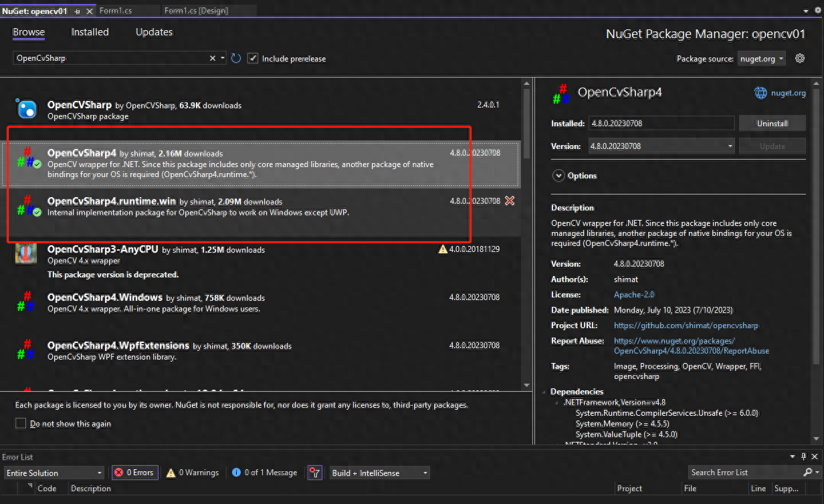Open the Report Abuse nuget.org link
This screenshot has width=824, height=504.
(x=692, y=346)
